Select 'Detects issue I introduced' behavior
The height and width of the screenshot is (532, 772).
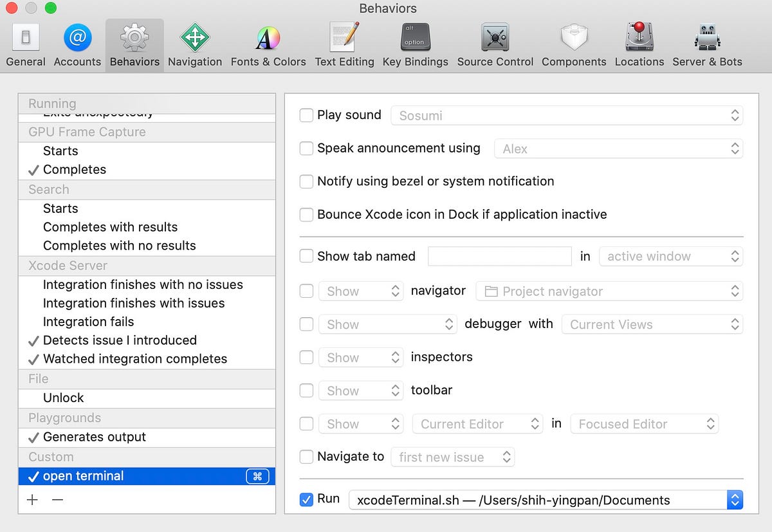(x=118, y=340)
